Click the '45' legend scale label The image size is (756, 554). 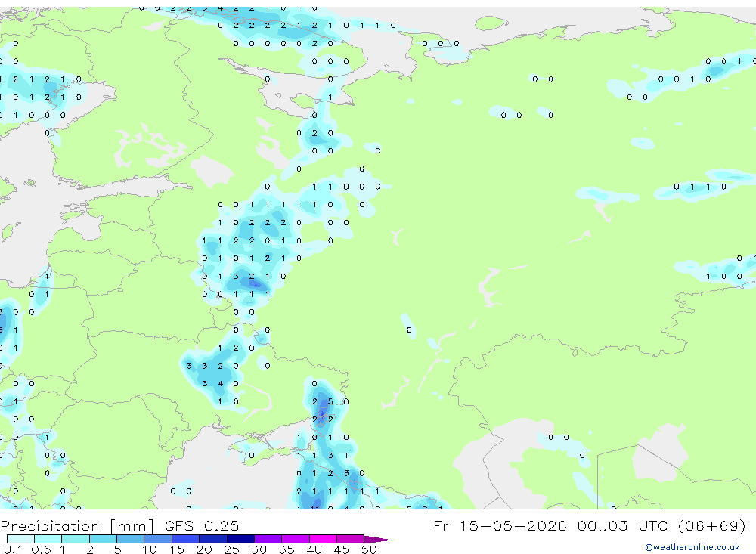coord(342,549)
